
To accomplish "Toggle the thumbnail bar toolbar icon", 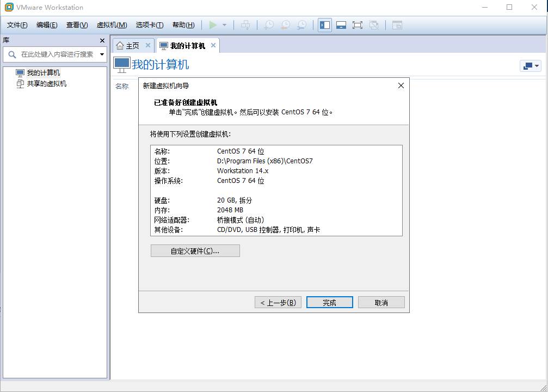I will pyautogui.click(x=341, y=25).
